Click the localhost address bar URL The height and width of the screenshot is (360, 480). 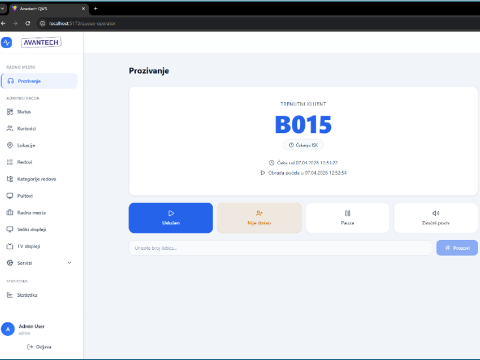click(x=82, y=23)
